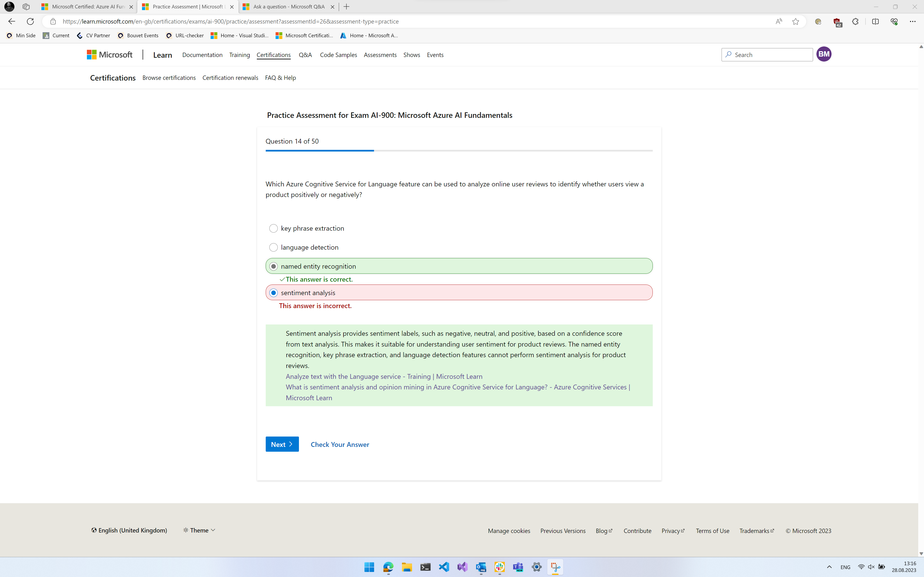The width and height of the screenshot is (924, 577).
Task: Open Shows in top navigation
Action: point(412,55)
